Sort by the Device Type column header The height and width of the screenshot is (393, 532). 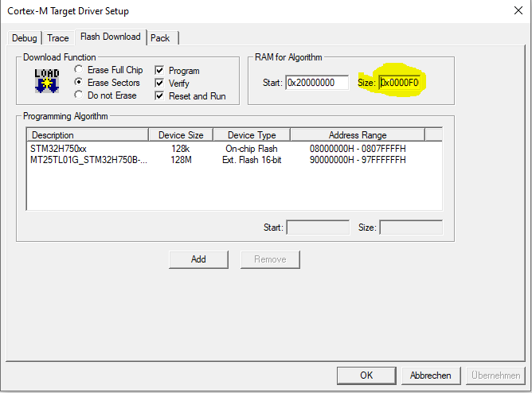[x=252, y=134]
